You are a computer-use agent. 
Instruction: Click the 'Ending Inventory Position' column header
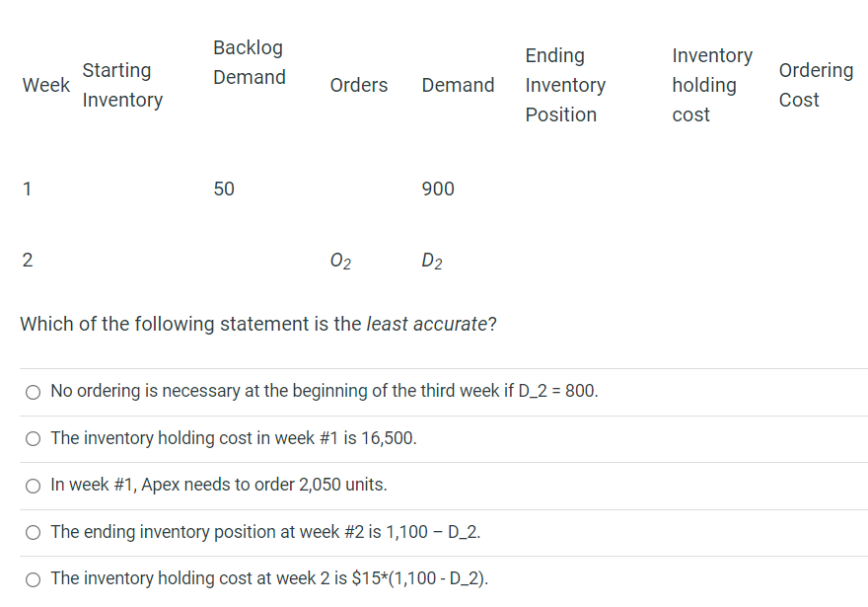pos(564,85)
